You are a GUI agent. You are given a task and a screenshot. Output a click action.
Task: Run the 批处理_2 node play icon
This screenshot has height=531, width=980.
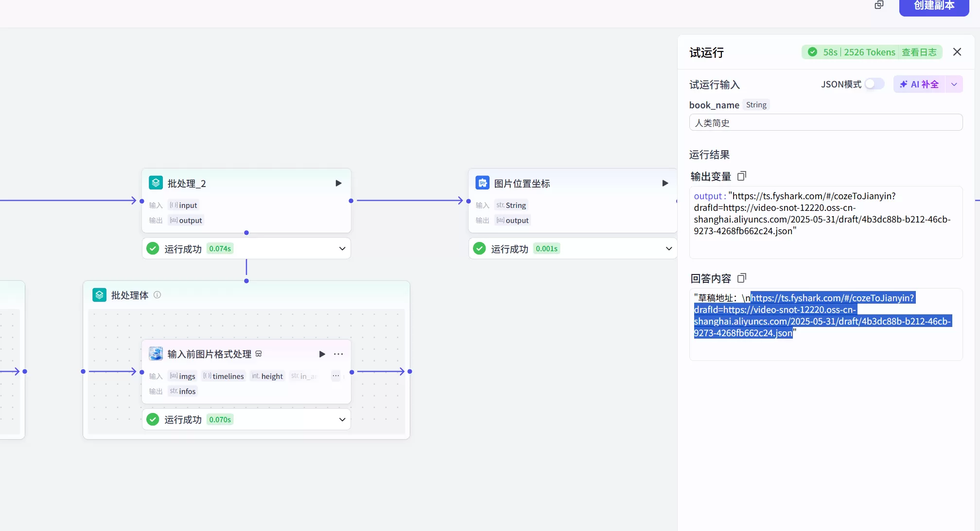338,183
